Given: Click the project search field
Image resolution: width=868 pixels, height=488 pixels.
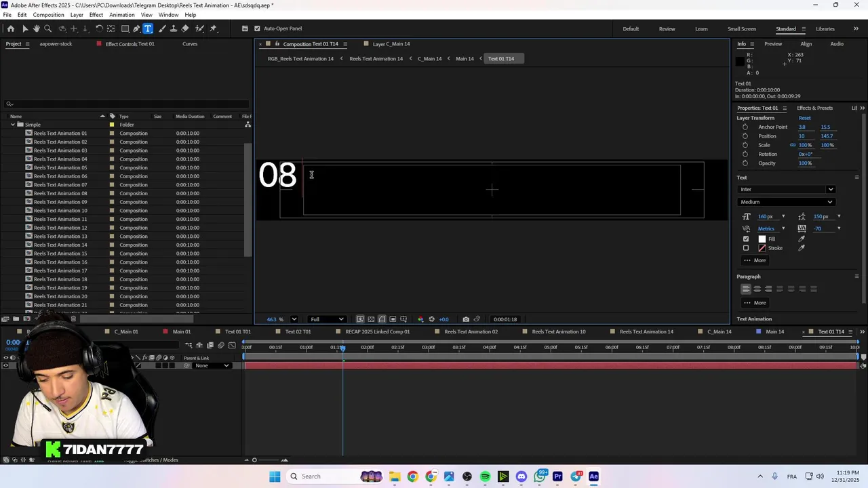Looking at the screenshot, I should (126, 104).
